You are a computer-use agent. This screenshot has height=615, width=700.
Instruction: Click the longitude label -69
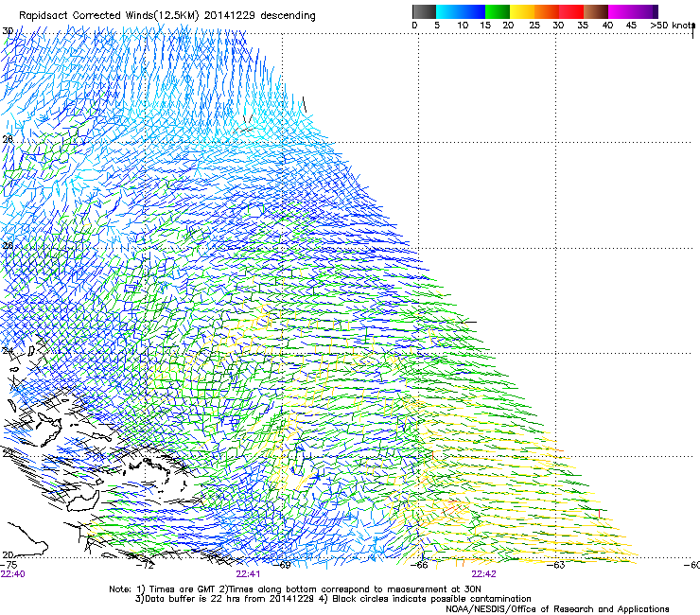click(x=282, y=565)
